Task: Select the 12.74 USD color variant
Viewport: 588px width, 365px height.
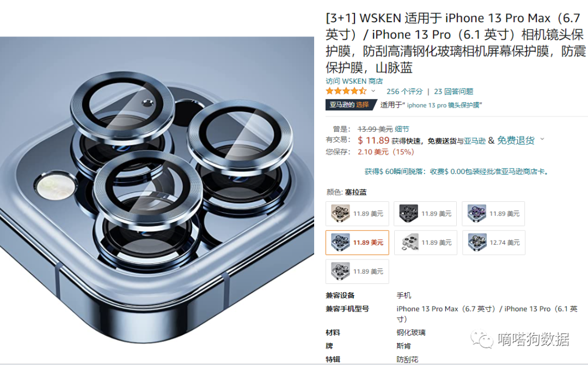Action: click(493, 243)
